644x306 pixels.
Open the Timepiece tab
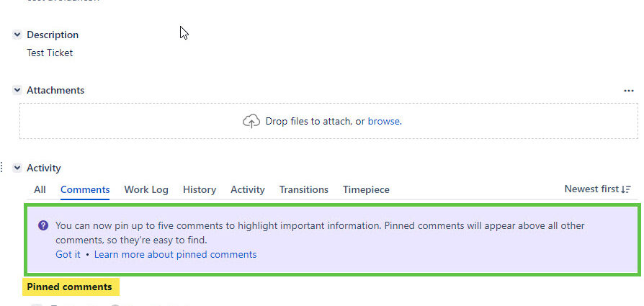366,190
